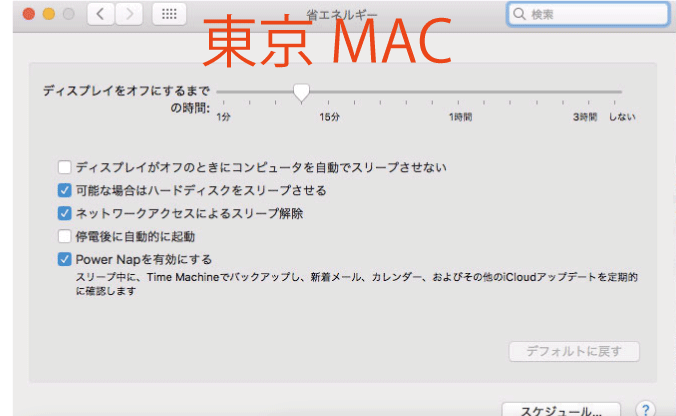Disable Power Napを有効にする checkbox

[x=64, y=259]
